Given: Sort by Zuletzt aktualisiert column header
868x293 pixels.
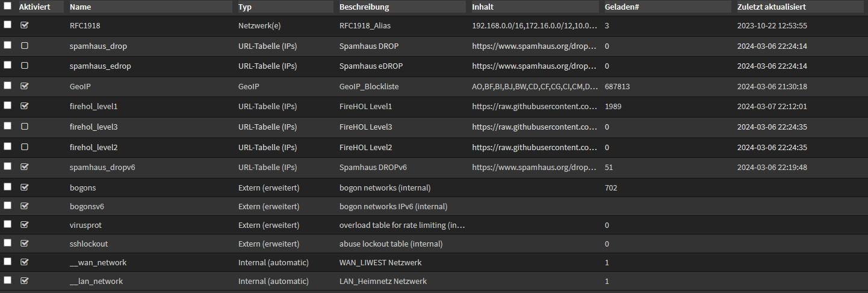Looking at the screenshot, I should pos(772,7).
